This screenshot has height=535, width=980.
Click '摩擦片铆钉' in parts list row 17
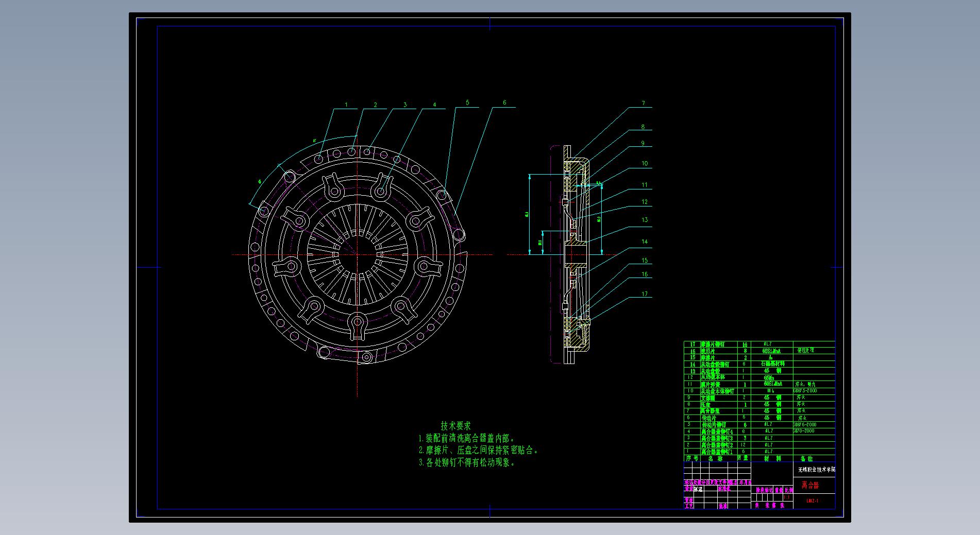[x=713, y=344]
